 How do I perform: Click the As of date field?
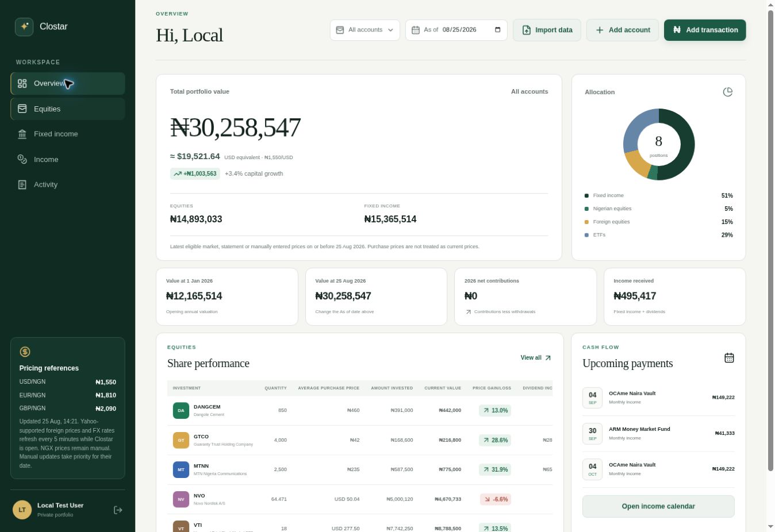tap(456, 30)
